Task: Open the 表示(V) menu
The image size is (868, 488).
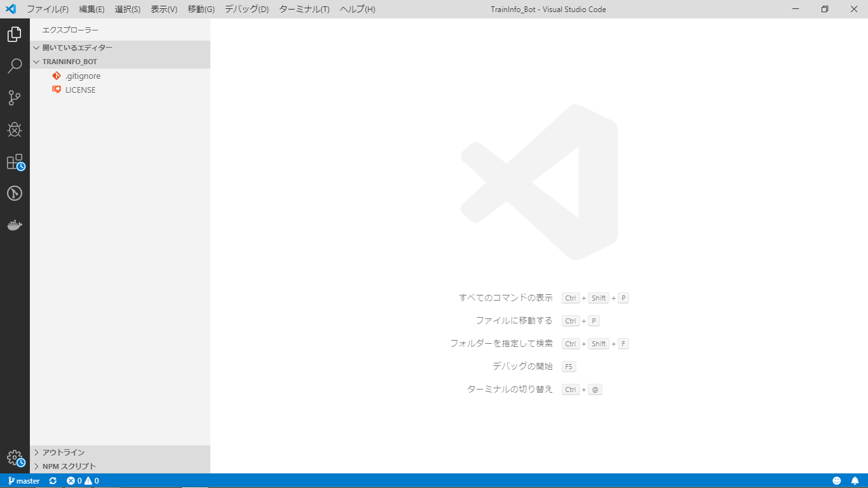Action: coord(164,10)
